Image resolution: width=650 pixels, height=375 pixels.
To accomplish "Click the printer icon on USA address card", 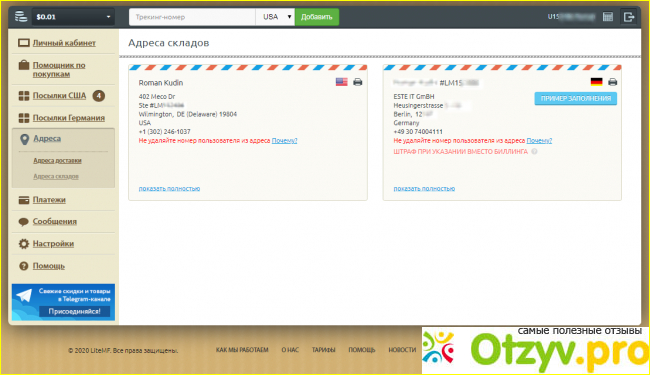I will 357,82.
